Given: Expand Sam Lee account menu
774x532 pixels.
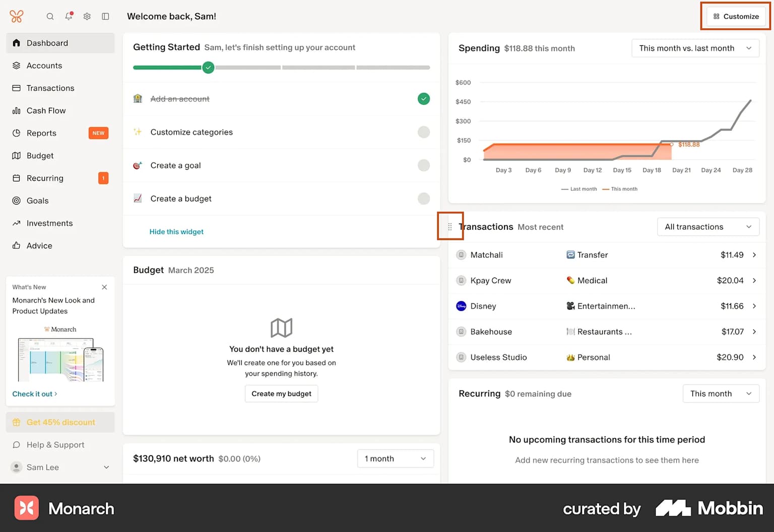Looking at the screenshot, I should pos(60,467).
